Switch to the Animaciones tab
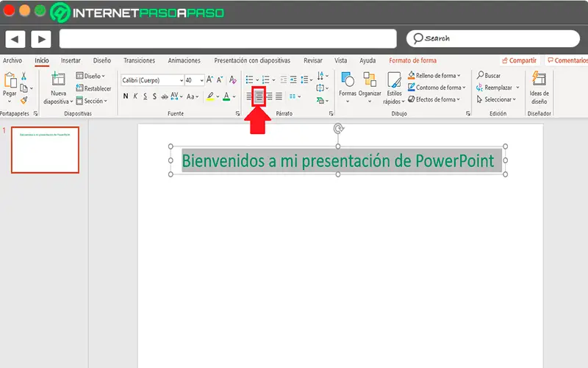 point(184,60)
